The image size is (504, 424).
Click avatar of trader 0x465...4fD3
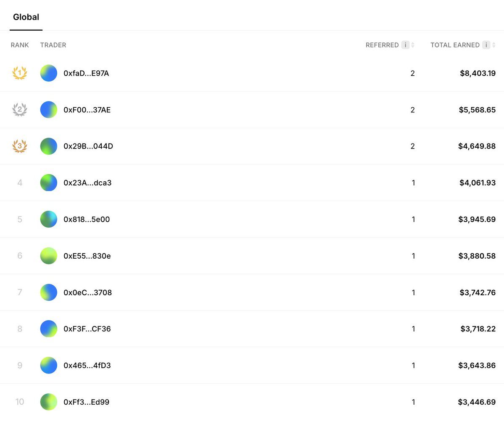coord(48,366)
